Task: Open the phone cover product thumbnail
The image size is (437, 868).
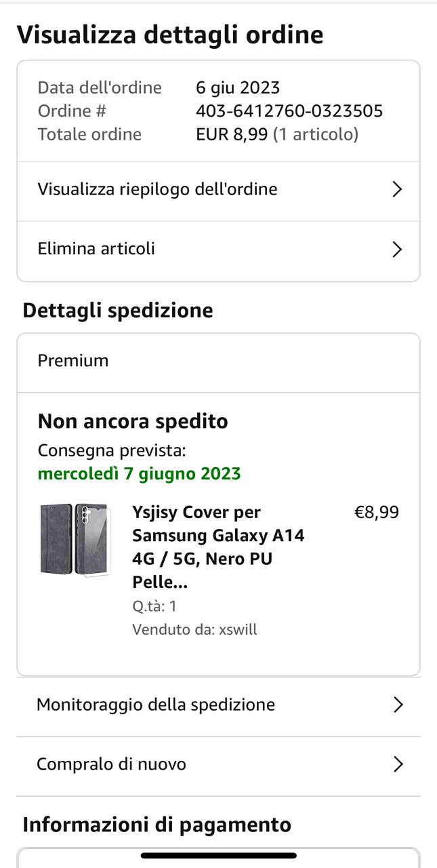Action: point(73,540)
